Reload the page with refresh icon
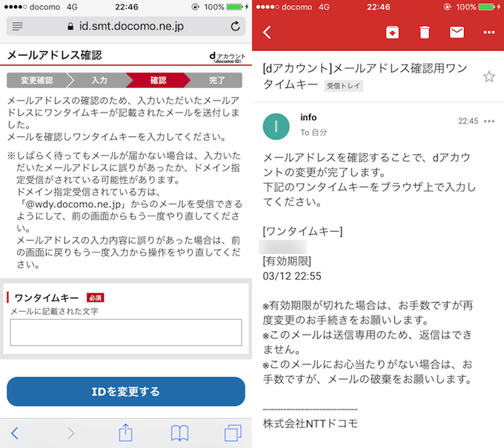Screen dimensions: 504x448 [235, 27]
